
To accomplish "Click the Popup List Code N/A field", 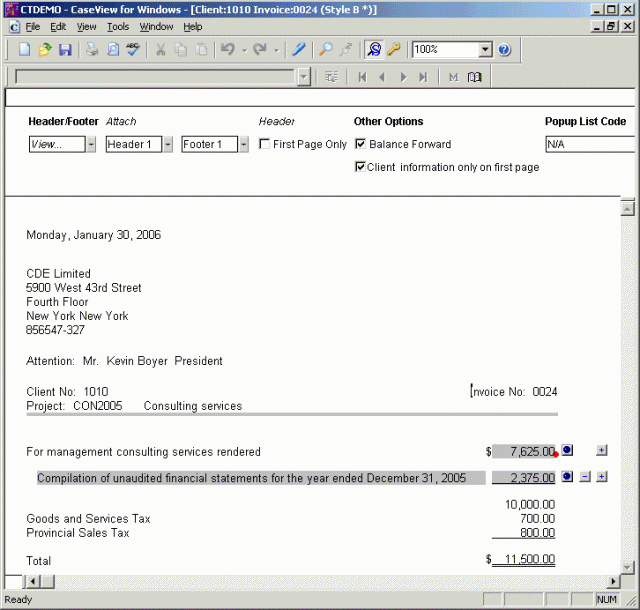I will coord(590,144).
